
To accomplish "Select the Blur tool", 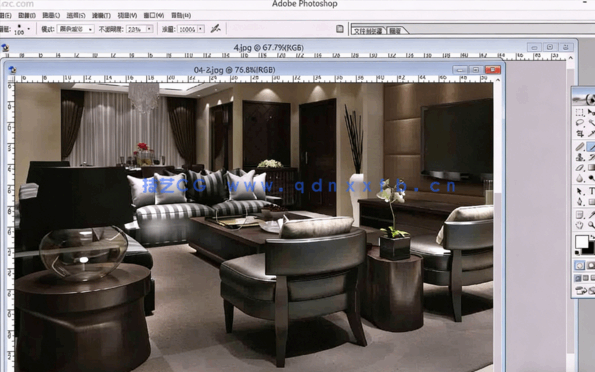I will [x=580, y=178].
